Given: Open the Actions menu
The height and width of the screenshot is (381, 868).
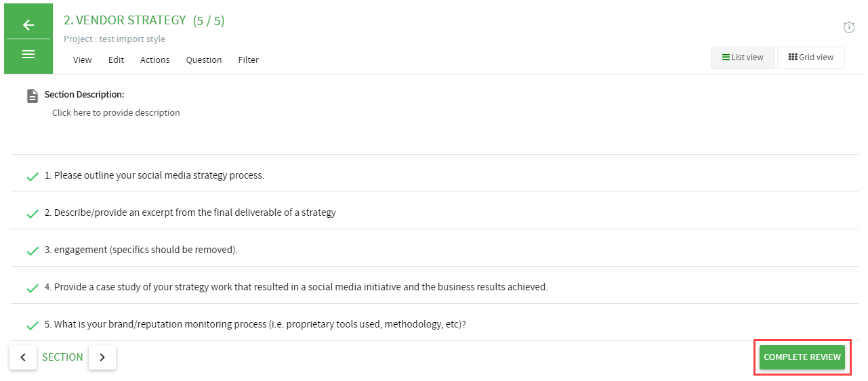Looking at the screenshot, I should [x=155, y=60].
